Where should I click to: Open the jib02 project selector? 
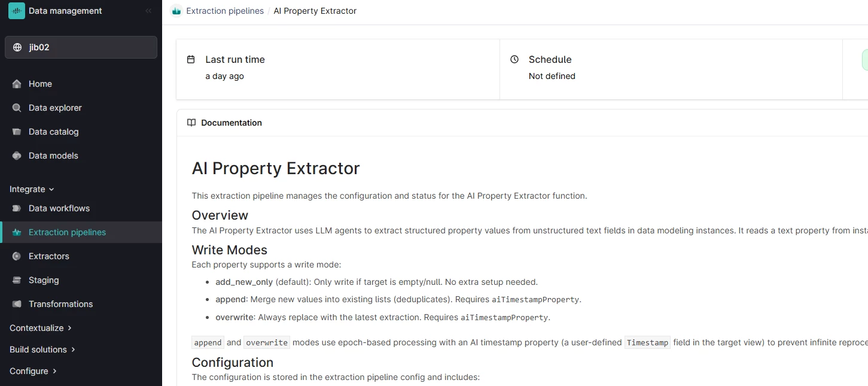81,47
